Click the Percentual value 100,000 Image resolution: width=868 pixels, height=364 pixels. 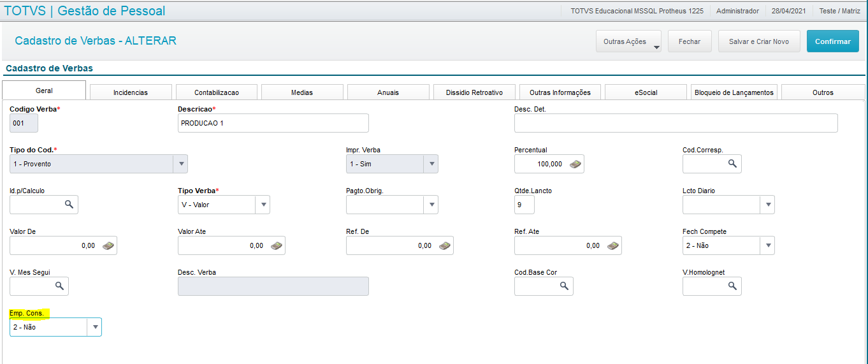pos(549,164)
